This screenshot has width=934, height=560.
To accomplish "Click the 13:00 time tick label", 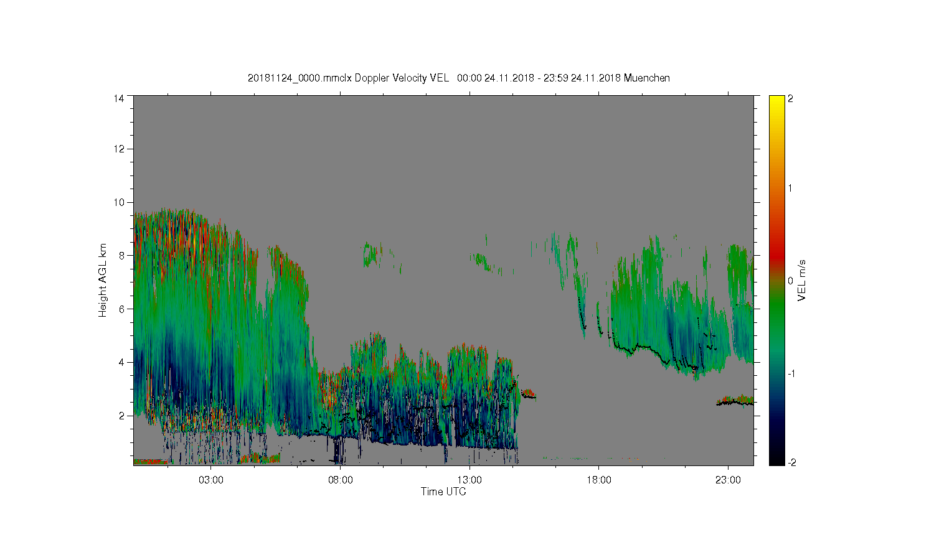I will pos(469,480).
